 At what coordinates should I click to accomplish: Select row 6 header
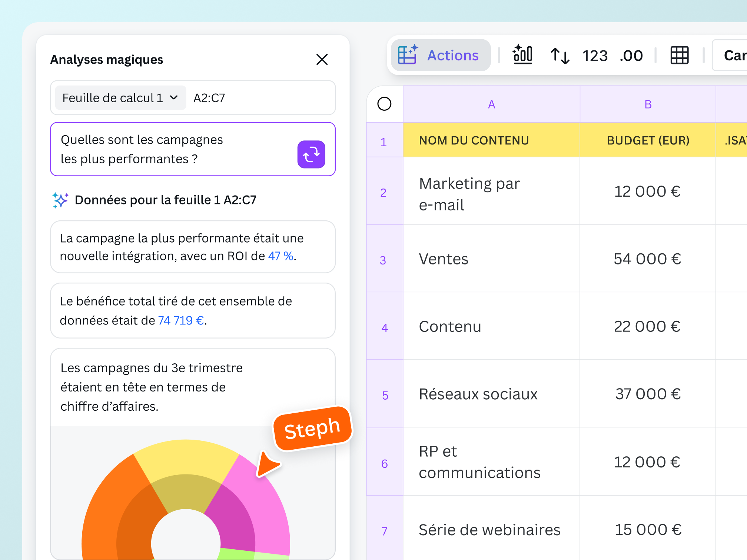384,462
